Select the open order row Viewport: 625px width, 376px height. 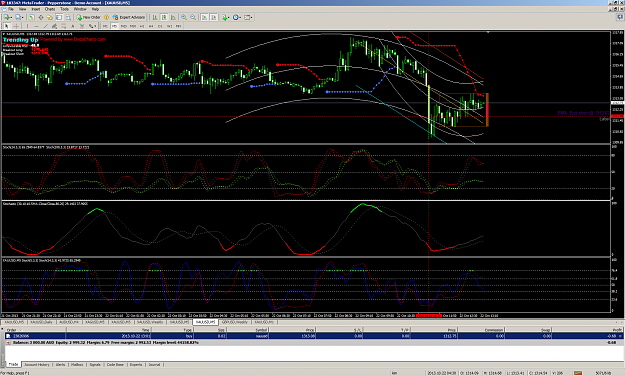(x=313, y=336)
